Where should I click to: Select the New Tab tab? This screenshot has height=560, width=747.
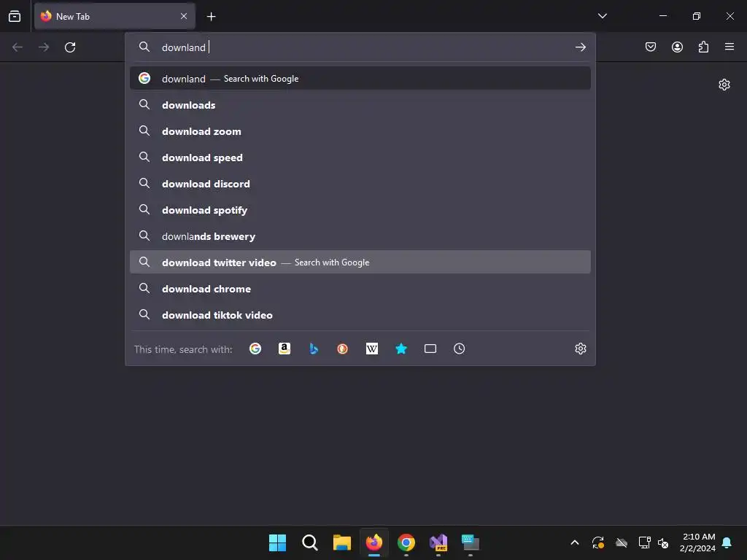pos(115,16)
